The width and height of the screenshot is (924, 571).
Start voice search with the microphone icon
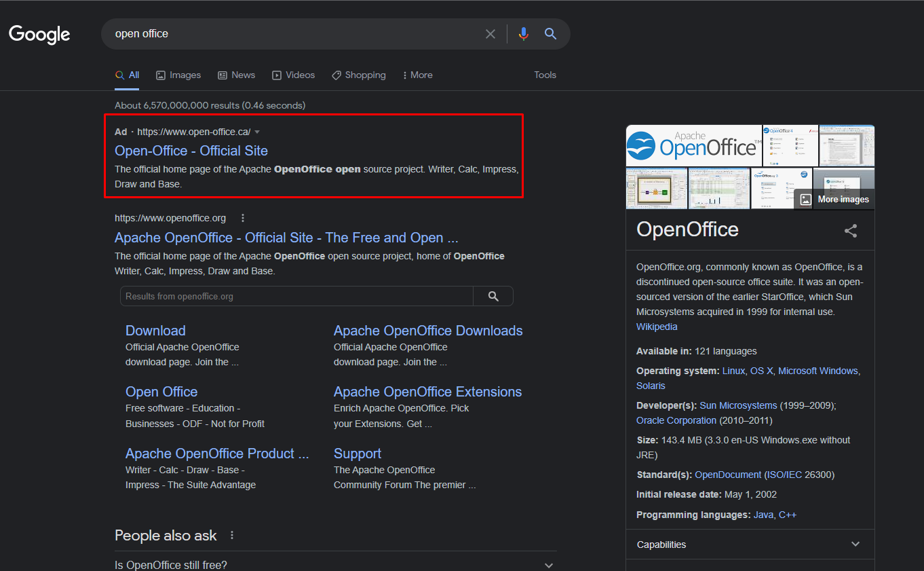tap(523, 34)
